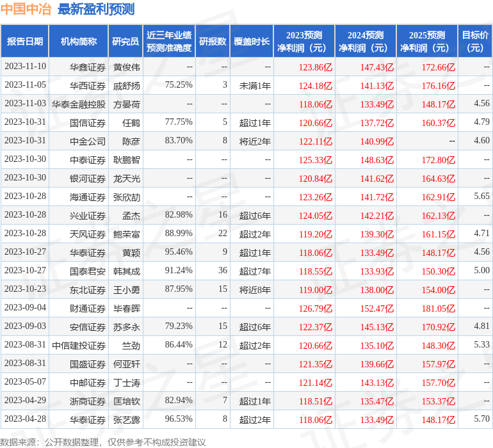
Task: Click the date 2023-11-10
Action: click(25, 67)
